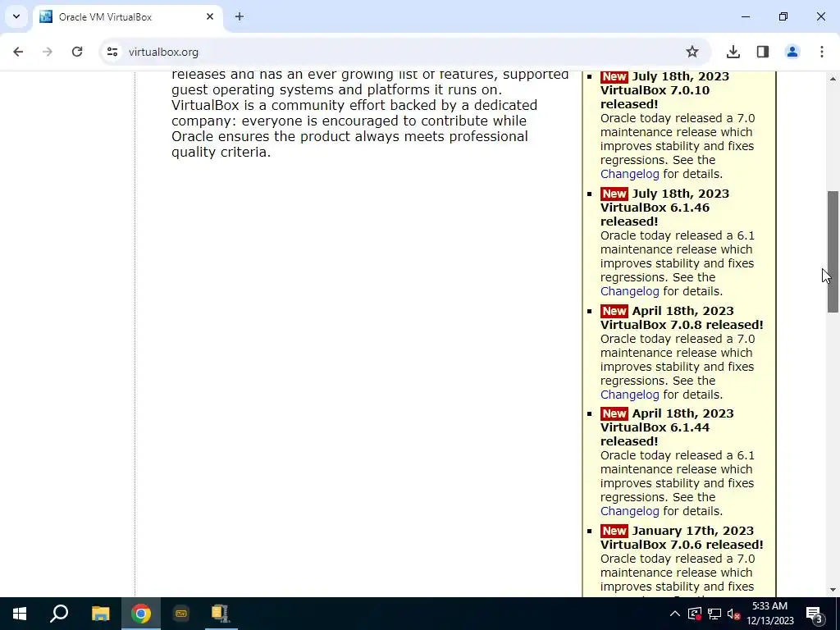Image resolution: width=840 pixels, height=630 pixels.
Task: Reload the virtualbox.org page
Action: coord(77,52)
